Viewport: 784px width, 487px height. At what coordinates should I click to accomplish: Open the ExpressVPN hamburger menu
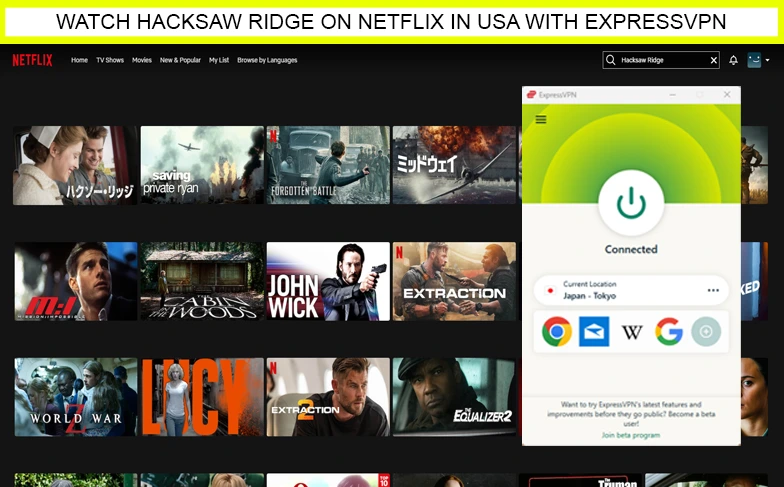540,120
